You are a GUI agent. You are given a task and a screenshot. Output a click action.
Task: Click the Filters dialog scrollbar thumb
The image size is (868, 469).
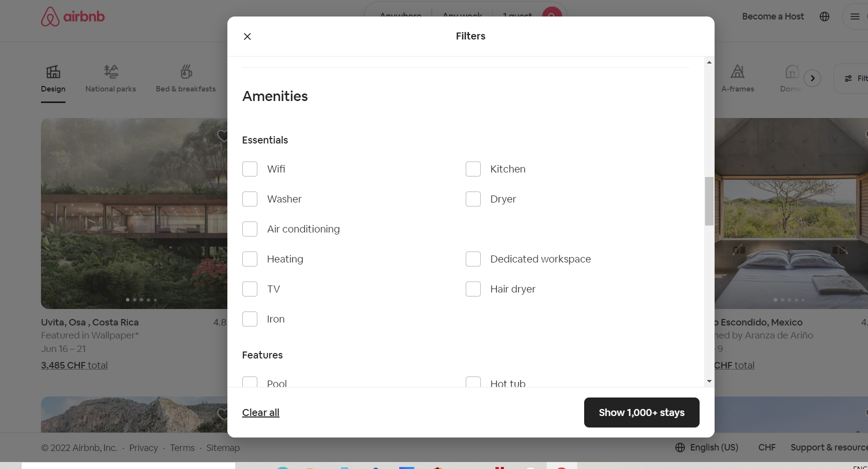click(x=709, y=201)
